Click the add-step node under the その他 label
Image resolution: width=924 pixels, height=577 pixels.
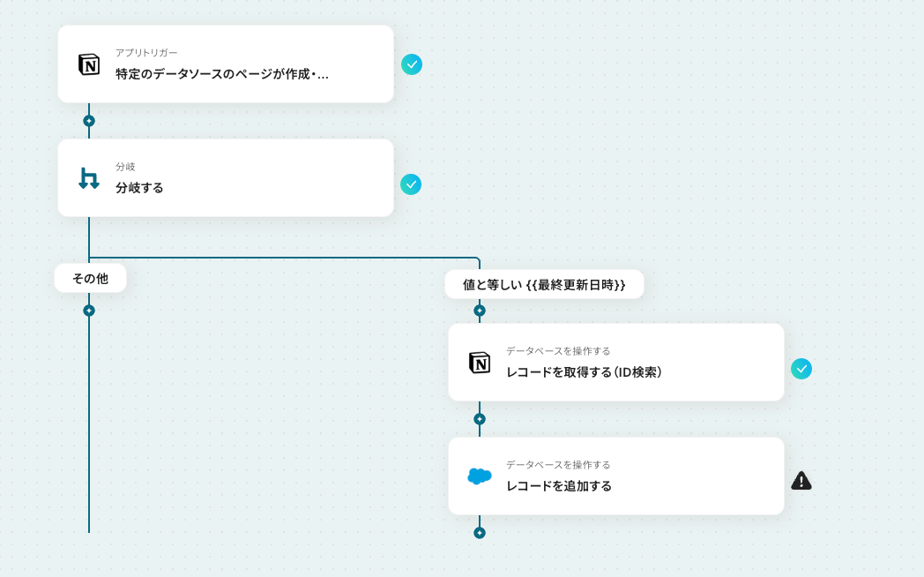(x=89, y=311)
